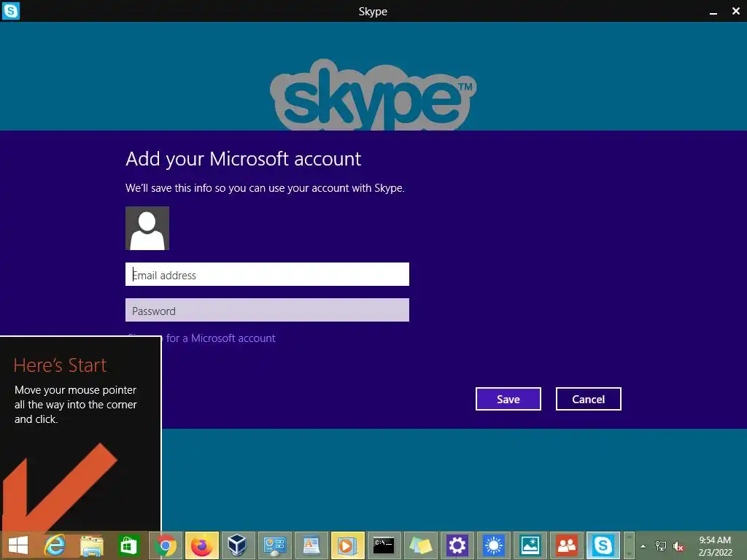Open the WordPad document taskbar icon

point(311,545)
